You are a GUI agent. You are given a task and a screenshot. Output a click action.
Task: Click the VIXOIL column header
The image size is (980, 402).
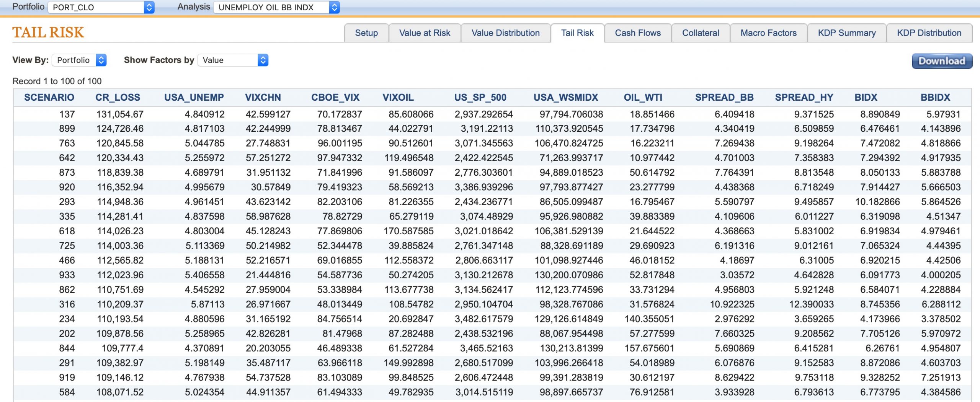pos(398,97)
